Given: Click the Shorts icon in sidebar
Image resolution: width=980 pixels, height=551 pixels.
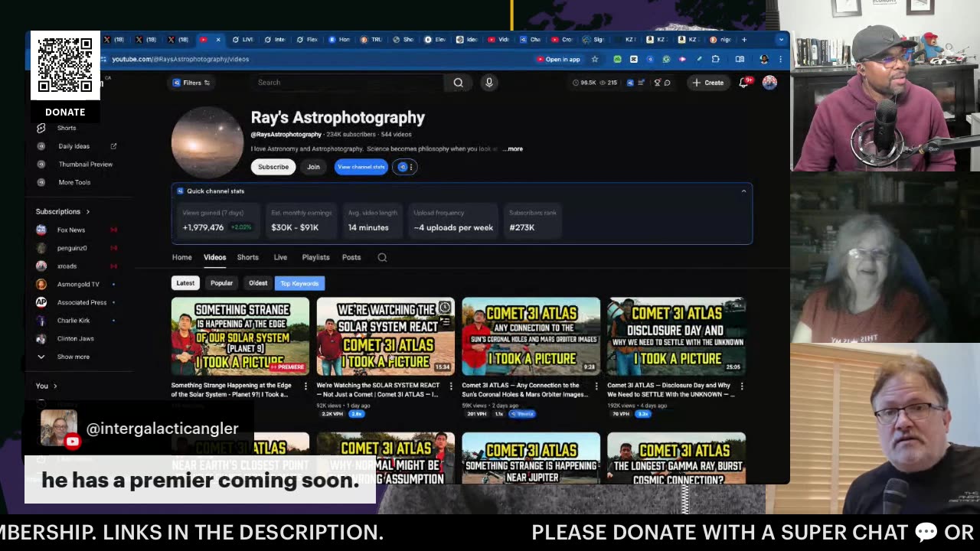Looking at the screenshot, I should point(41,128).
